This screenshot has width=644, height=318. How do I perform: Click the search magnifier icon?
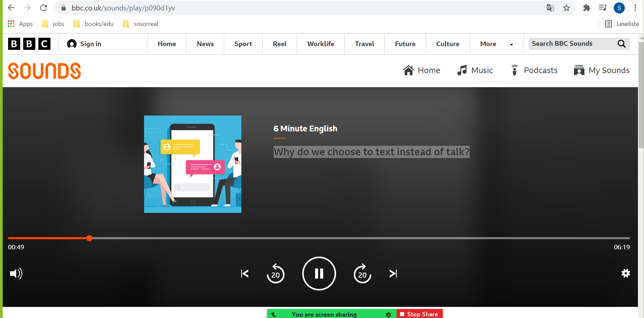pyautogui.click(x=622, y=43)
